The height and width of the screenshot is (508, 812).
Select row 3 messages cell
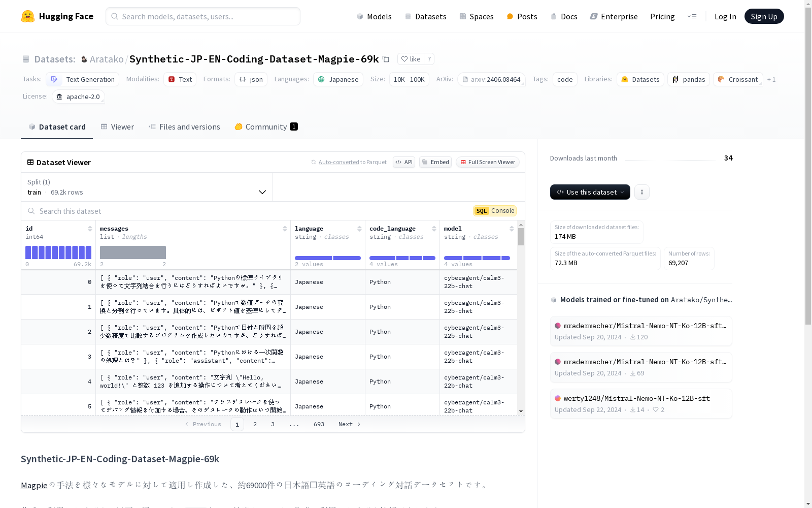coord(193,357)
